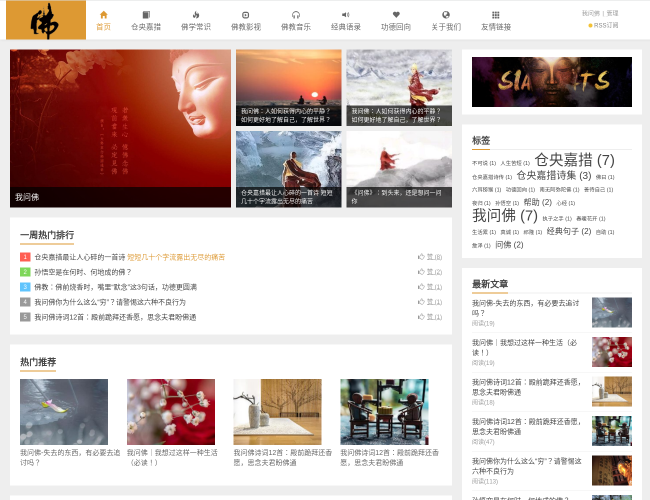Viewport: 650px width, 500px height.
Task: Open the 我问佛 (7) tag
Action: point(505,215)
